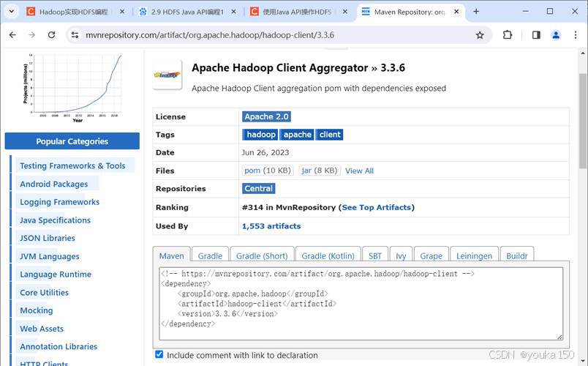The width and height of the screenshot is (588, 366).
Task: Open Testing Frameworks & Tools category
Action: point(72,165)
